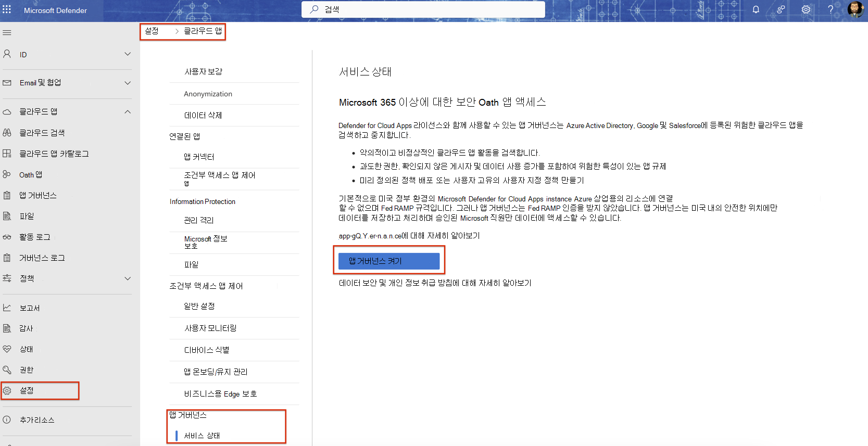Open 감사 in sidebar
The image size is (868, 446).
(x=26, y=328)
